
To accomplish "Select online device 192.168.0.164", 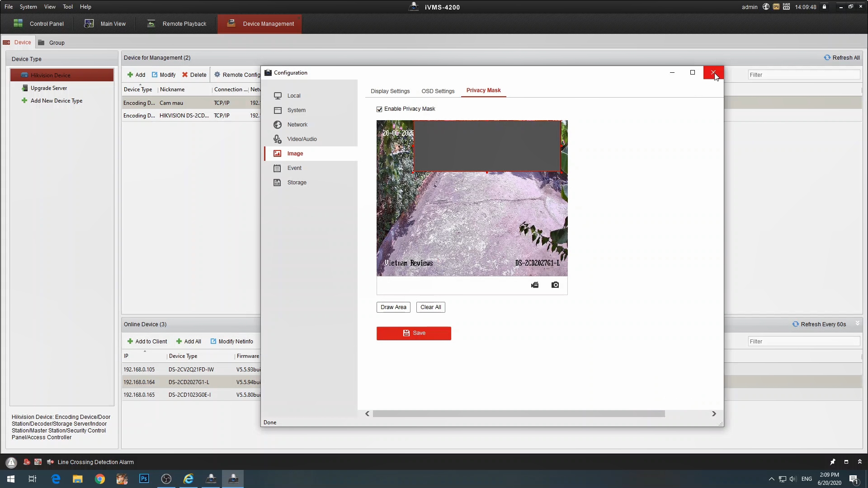I will 191,382.
